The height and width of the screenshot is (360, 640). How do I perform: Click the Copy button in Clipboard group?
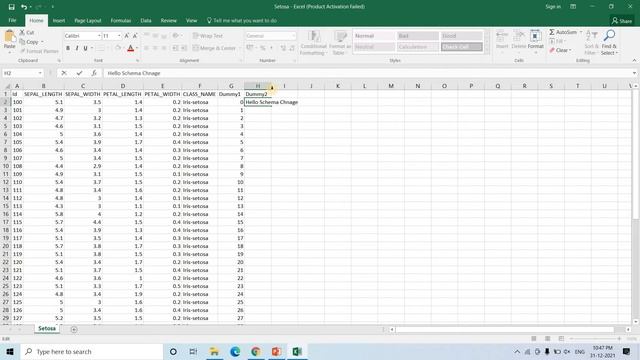pos(29,42)
